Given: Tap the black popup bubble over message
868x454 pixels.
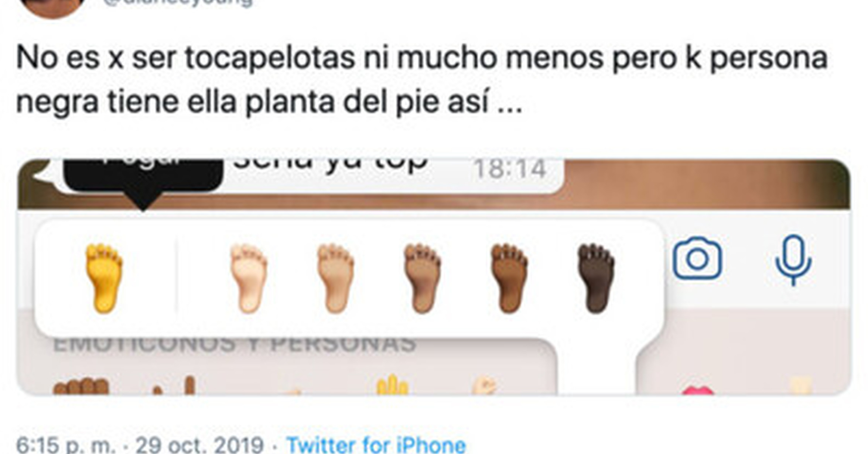Looking at the screenshot, I should click(x=143, y=176).
